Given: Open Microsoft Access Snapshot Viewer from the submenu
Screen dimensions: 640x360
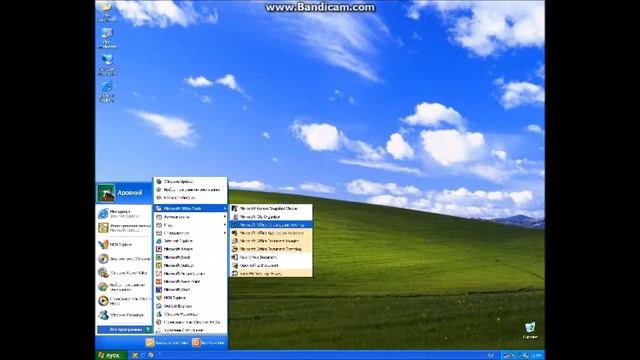Looking at the screenshot, I should (x=271, y=208).
